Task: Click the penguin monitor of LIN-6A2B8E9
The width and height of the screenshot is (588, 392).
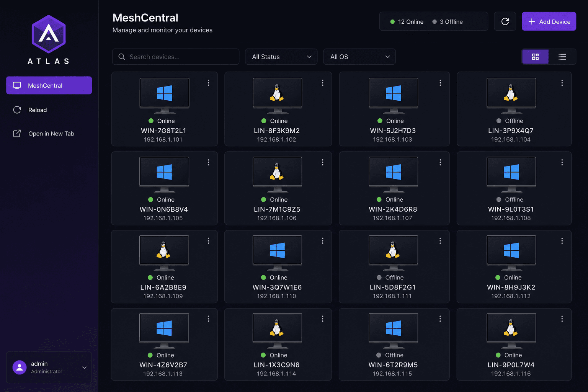Action: [x=164, y=253]
